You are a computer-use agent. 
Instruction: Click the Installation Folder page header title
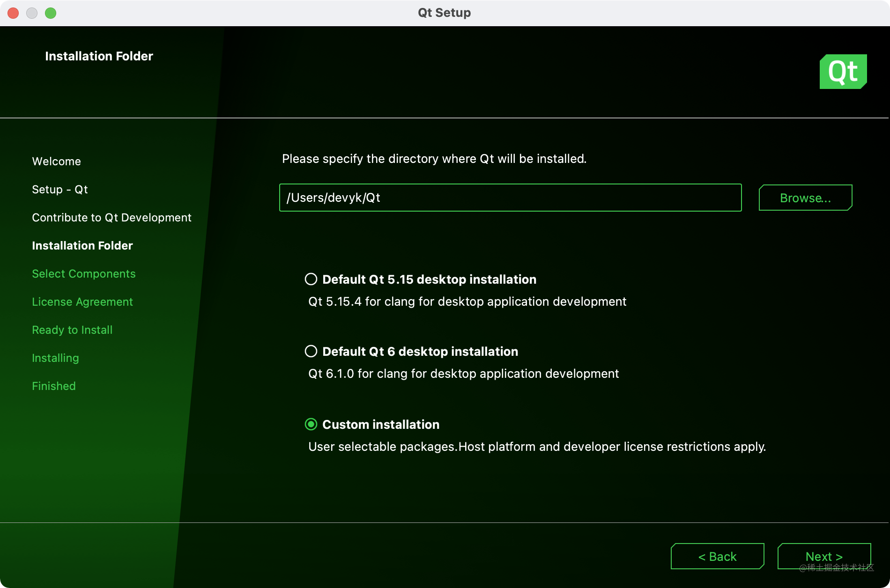coord(99,56)
